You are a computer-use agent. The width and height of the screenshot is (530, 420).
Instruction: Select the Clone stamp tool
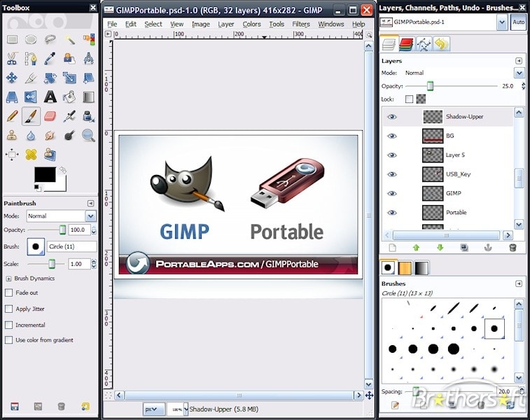[x=12, y=136]
